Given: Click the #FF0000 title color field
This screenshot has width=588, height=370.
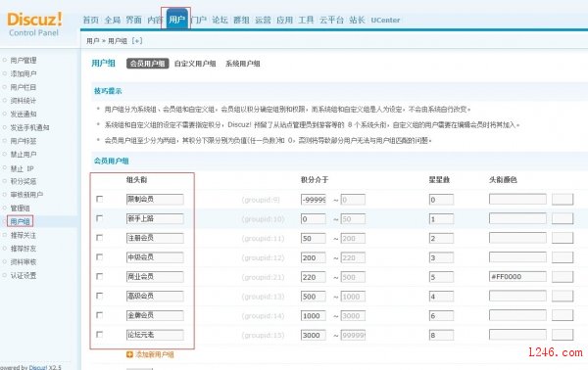Looking at the screenshot, I should pyautogui.click(x=517, y=277).
